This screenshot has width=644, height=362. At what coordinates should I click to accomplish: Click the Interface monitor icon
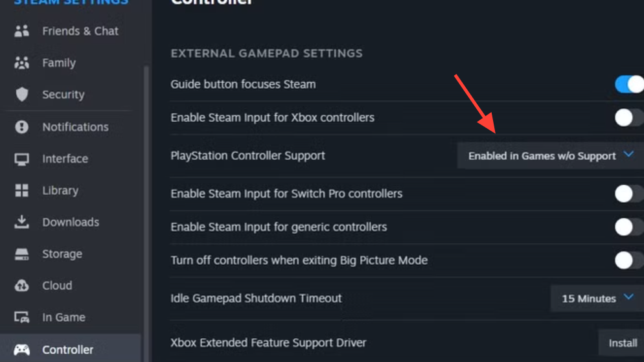pyautogui.click(x=22, y=159)
